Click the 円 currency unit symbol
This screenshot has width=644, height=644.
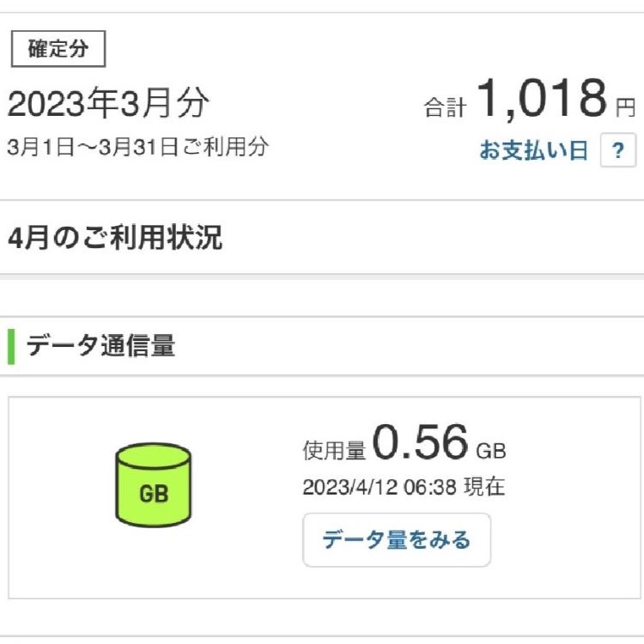click(x=625, y=107)
